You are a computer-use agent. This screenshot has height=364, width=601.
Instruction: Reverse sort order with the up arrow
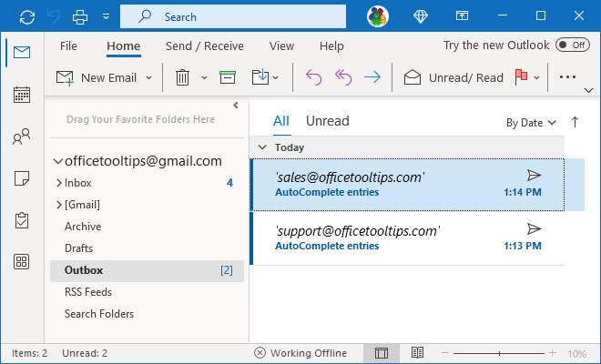click(575, 122)
